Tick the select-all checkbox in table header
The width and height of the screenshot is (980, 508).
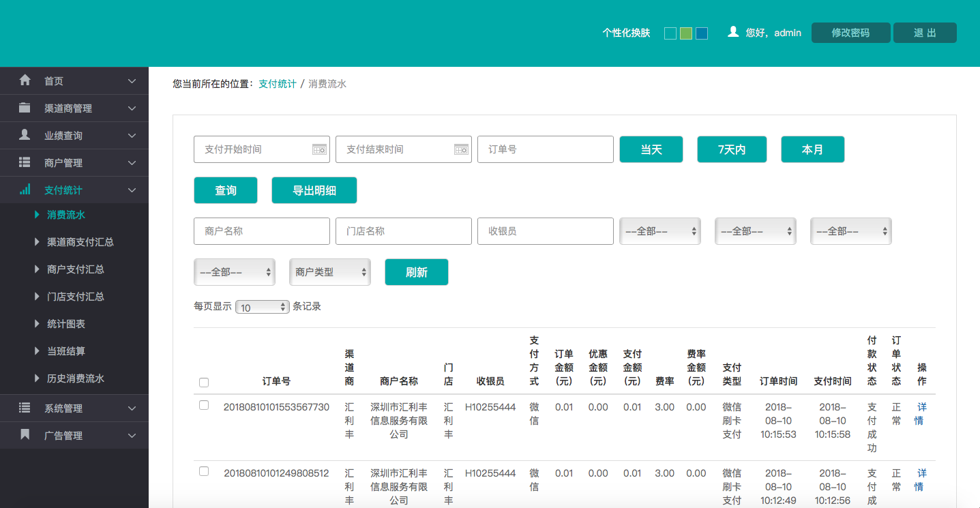tap(204, 383)
